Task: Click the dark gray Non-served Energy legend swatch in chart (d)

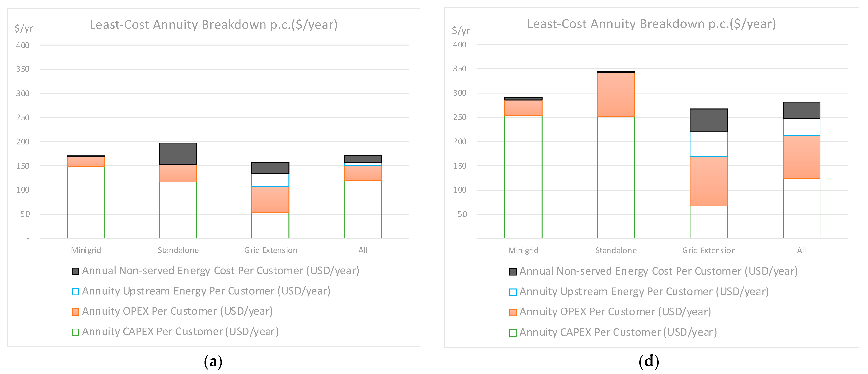Action: point(513,272)
